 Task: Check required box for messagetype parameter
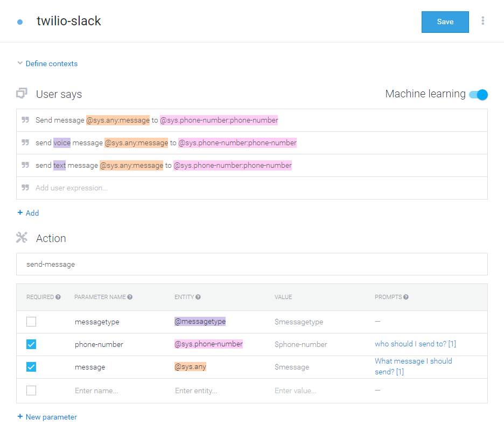31,322
